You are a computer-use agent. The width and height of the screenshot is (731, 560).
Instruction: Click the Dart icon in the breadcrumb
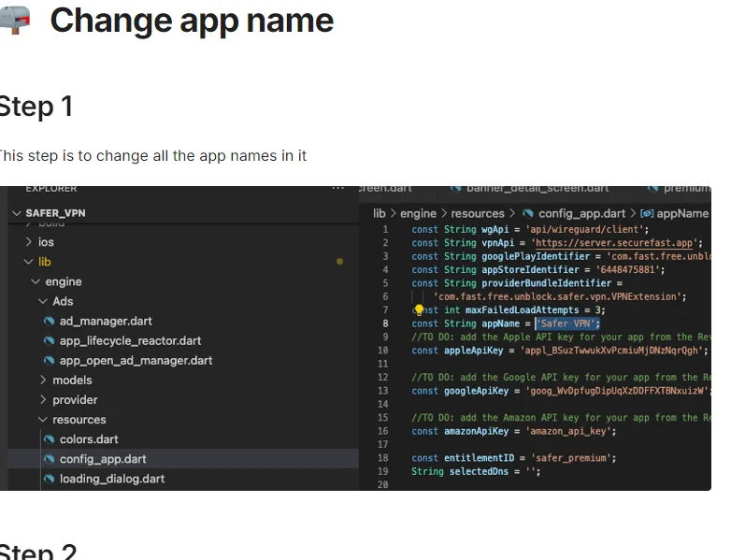[x=528, y=213]
